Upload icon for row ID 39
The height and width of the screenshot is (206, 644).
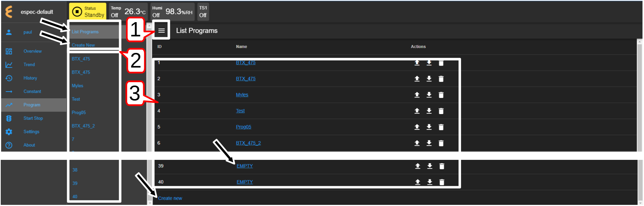[x=418, y=166]
